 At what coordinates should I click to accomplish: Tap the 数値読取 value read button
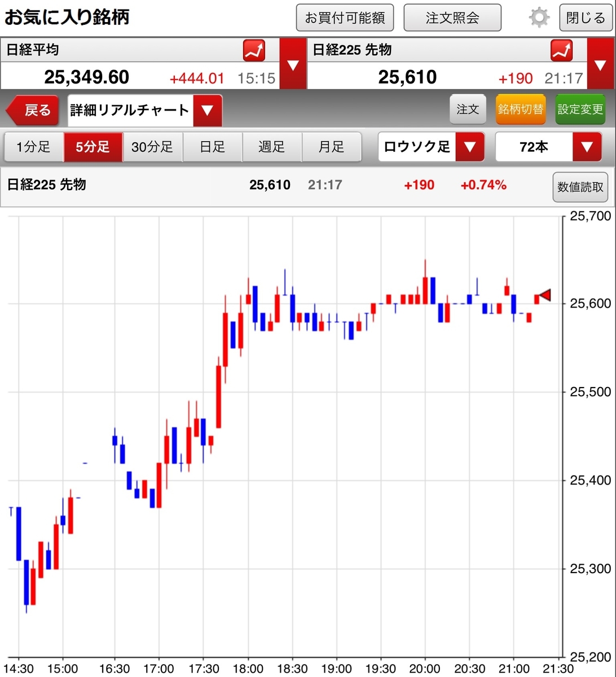580,187
